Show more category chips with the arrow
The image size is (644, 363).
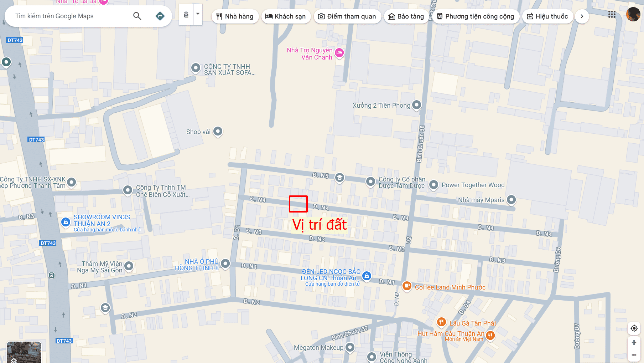click(x=582, y=16)
